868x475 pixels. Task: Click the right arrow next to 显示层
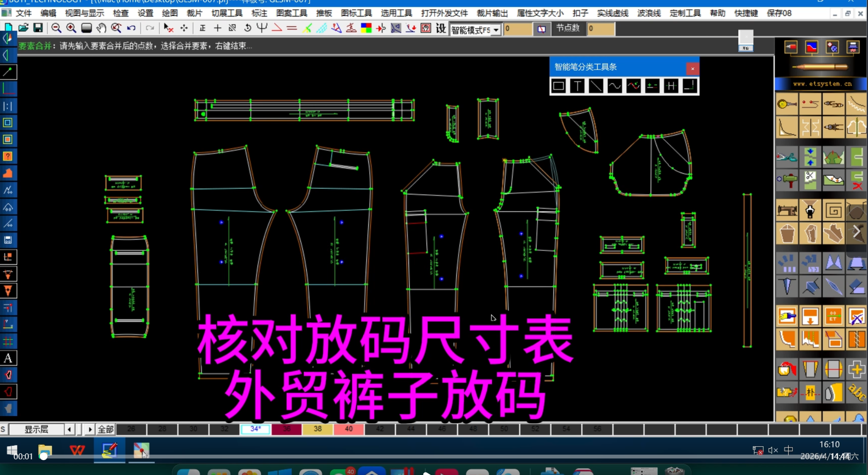90,429
